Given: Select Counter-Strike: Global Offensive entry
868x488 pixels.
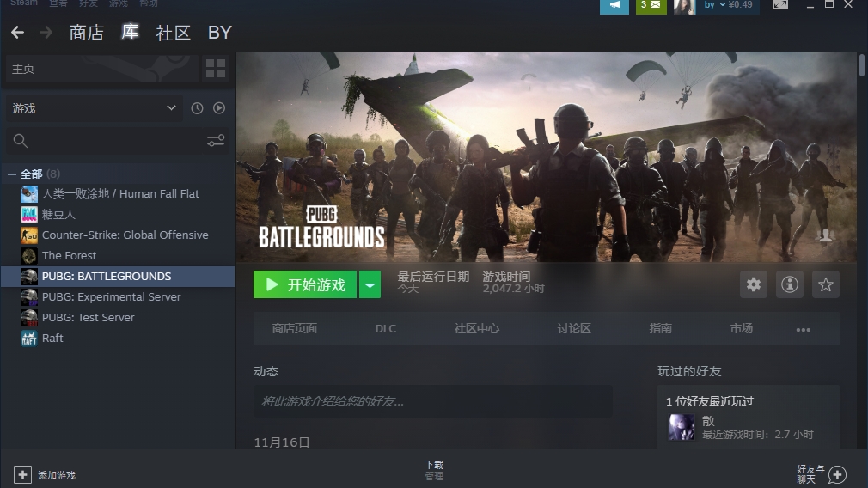Looking at the screenshot, I should coord(118,235).
